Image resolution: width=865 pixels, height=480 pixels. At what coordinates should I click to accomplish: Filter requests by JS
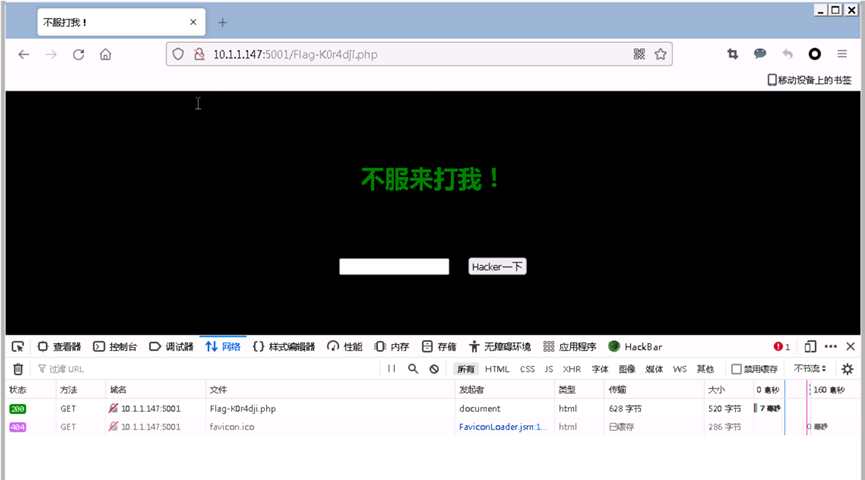pos(548,369)
